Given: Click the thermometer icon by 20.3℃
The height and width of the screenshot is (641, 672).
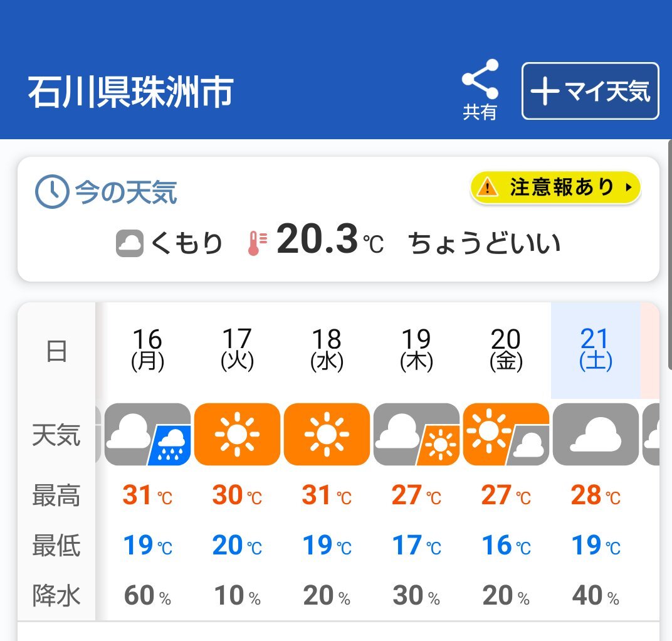Looking at the screenshot, I should click(x=258, y=243).
